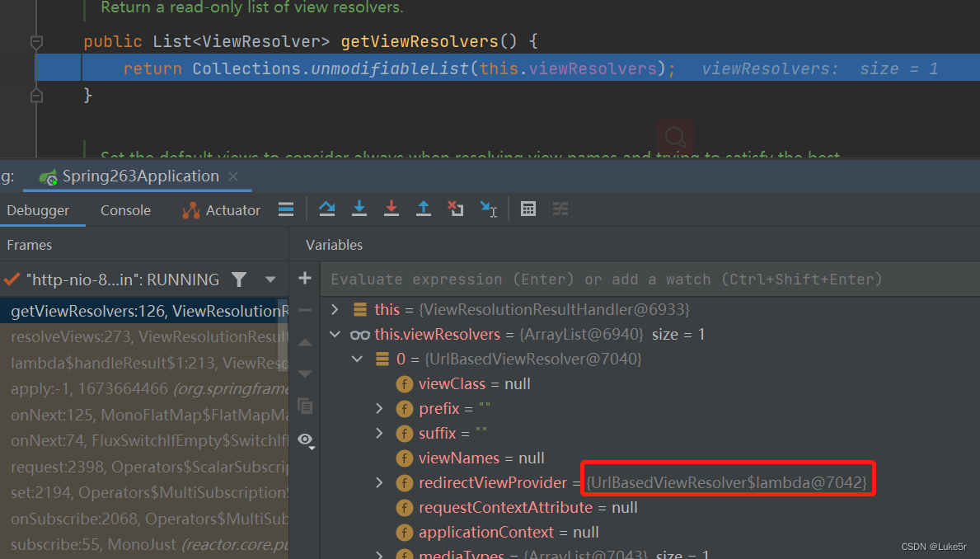The image size is (980, 559).
Task: Select the viewNames = null variable
Action: (481, 458)
